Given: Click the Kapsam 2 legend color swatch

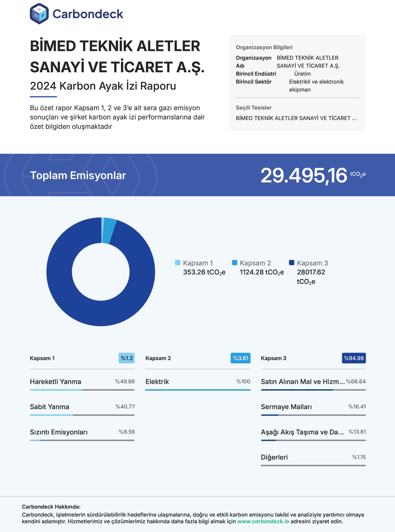Looking at the screenshot, I should click(x=234, y=263).
